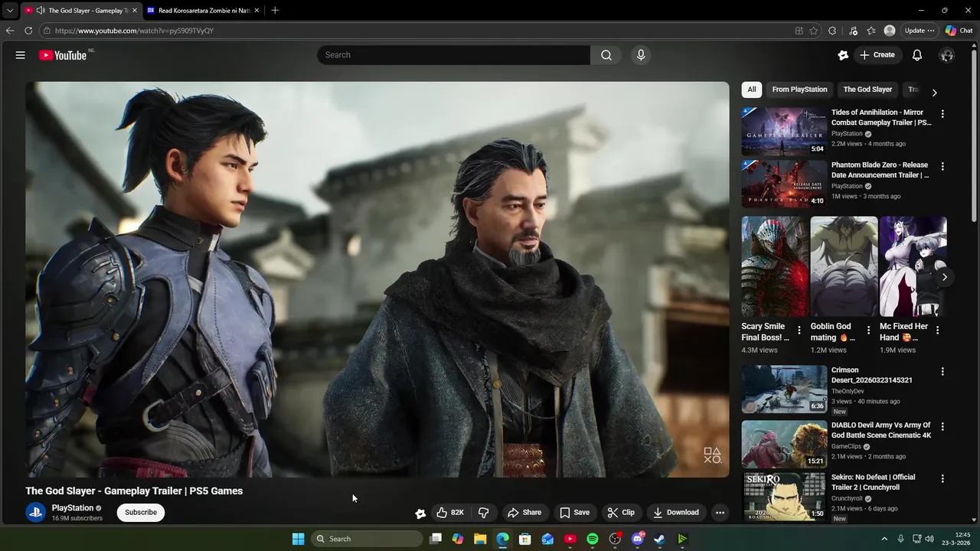Screen dimensions: 980x551
Task: Open YouTube notifications bell
Action: coord(917,55)
